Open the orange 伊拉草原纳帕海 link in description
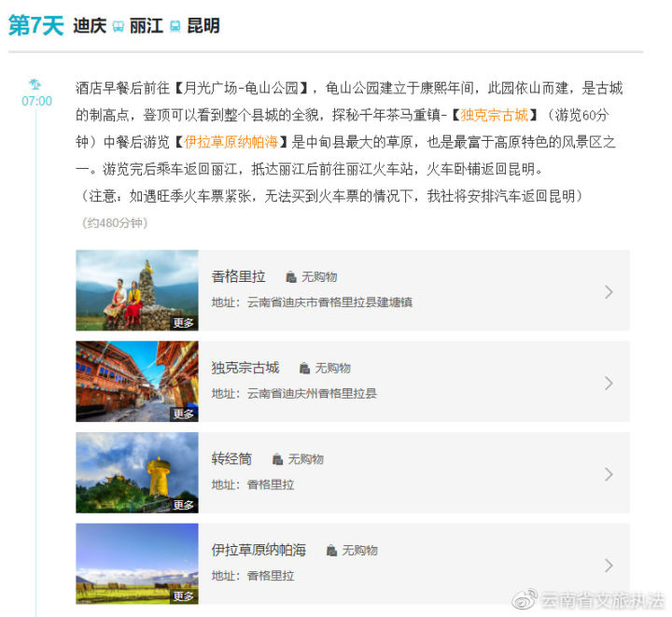 [231, 142]
